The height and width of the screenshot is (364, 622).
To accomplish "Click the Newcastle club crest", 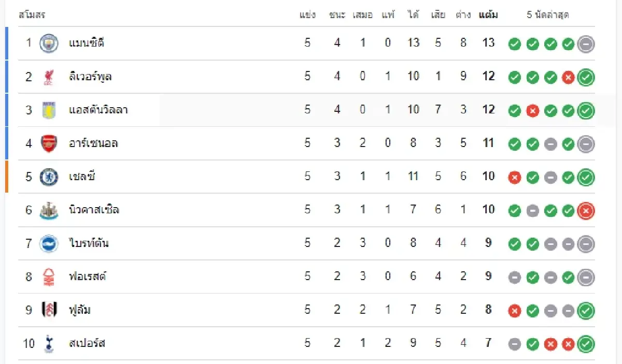I will tap(49, 210).
